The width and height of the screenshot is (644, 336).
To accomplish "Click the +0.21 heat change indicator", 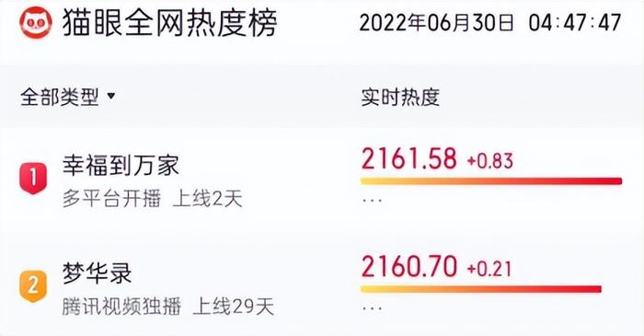I will pos(489,269).
